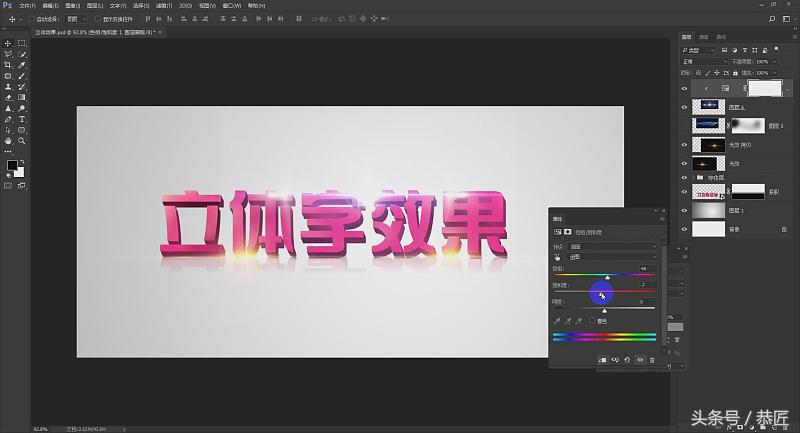Select the Dodge tool

(x=21, y=109)
